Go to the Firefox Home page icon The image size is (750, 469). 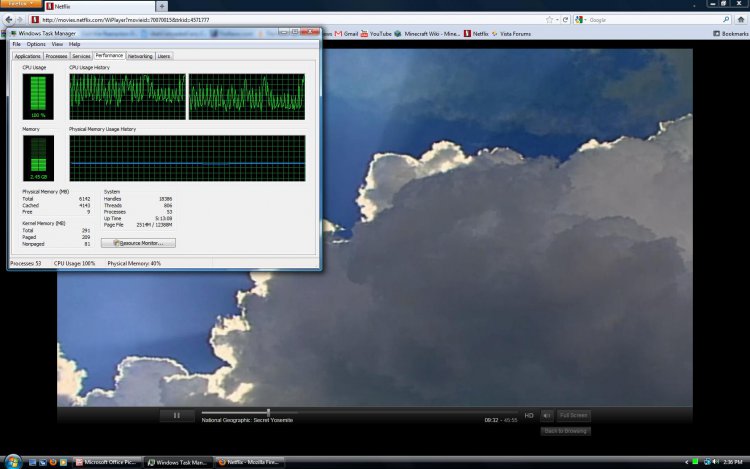click(x=741, y=20)
